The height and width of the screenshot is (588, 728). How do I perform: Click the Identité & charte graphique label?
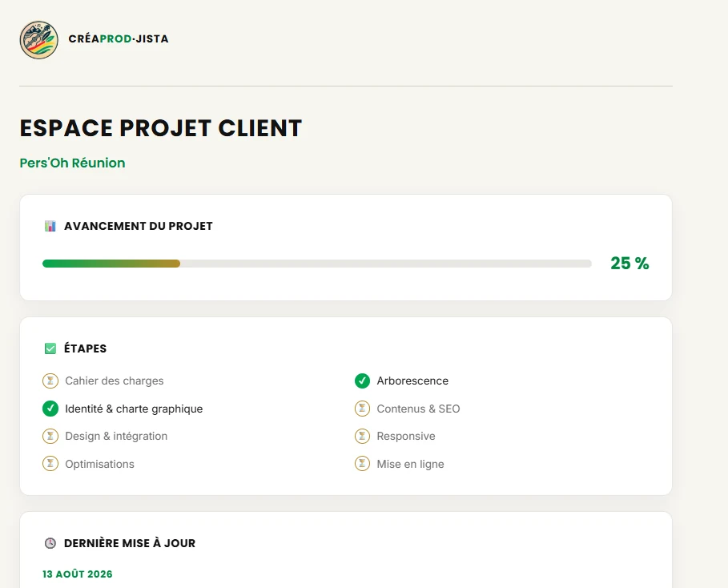[x=134, y=409]
